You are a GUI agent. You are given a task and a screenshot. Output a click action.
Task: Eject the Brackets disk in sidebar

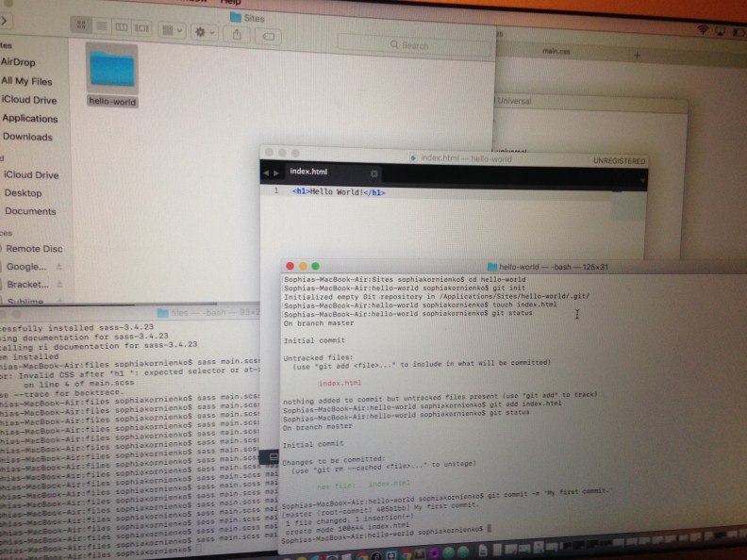click(x=58, y=284)
